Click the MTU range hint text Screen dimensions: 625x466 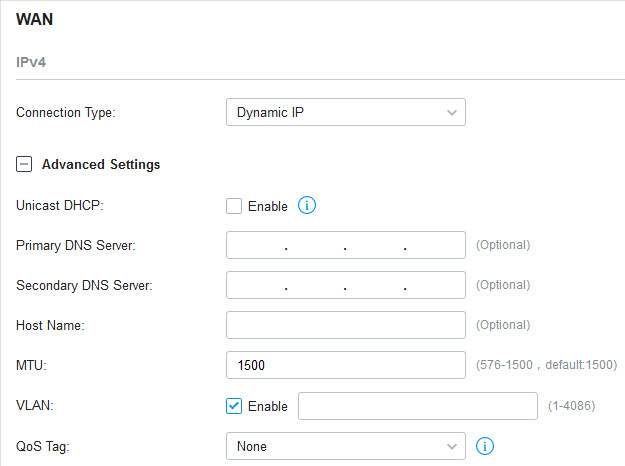point(546,365)
